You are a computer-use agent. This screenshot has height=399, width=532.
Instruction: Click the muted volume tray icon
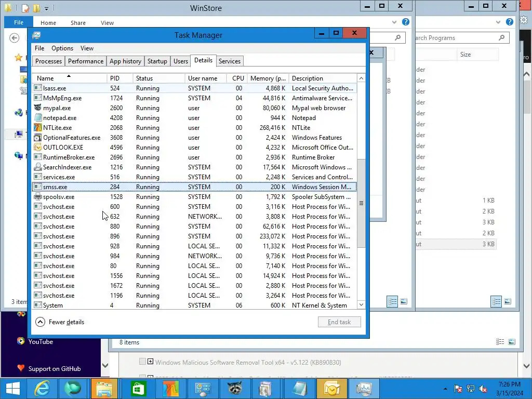click(483, 389)
